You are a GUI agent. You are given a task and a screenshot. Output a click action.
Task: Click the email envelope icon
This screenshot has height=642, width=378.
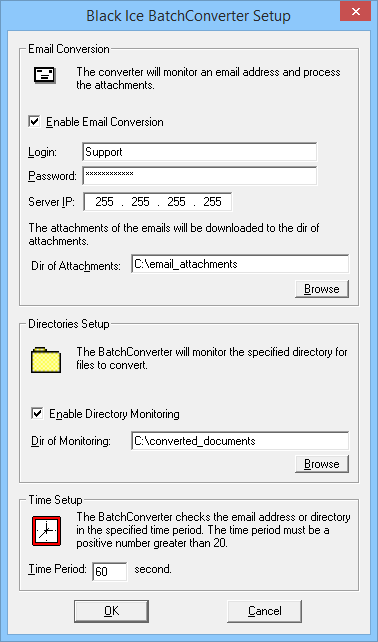tap(45, 76)
